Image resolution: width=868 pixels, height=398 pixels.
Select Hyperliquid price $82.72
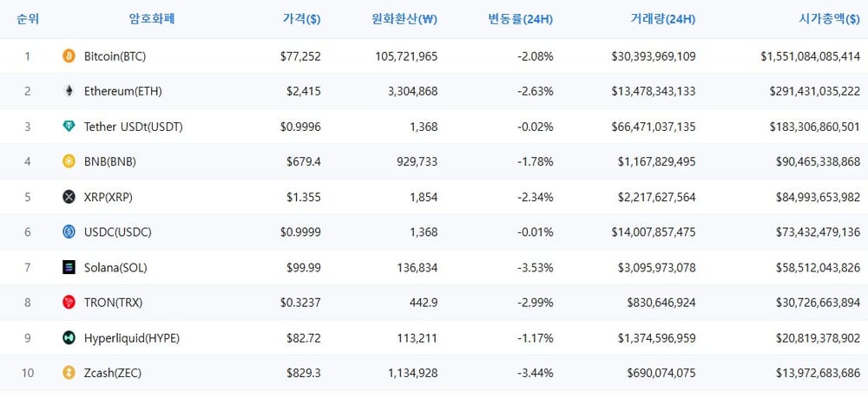click(303, 338)
